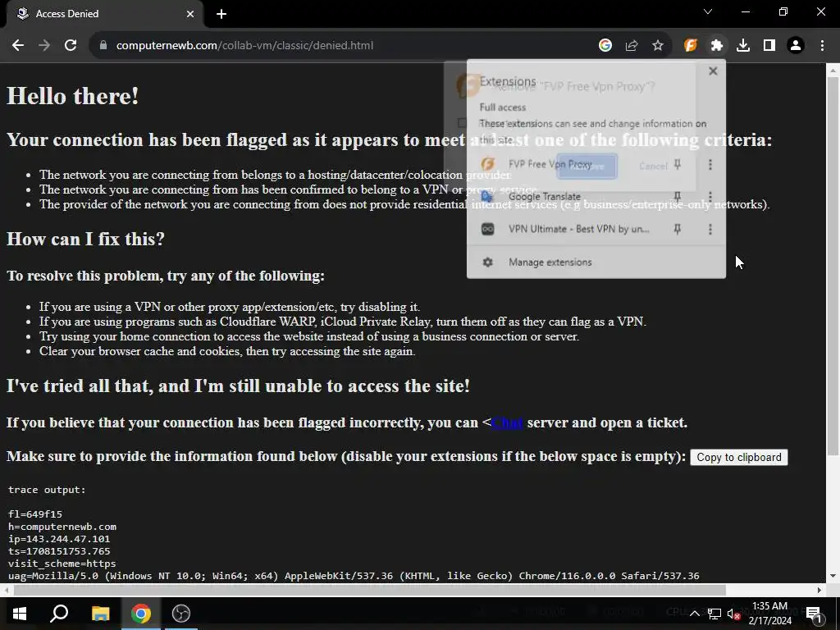
Task: Open more options for VPN Ultimate
Action: click(x=710, y=230)
